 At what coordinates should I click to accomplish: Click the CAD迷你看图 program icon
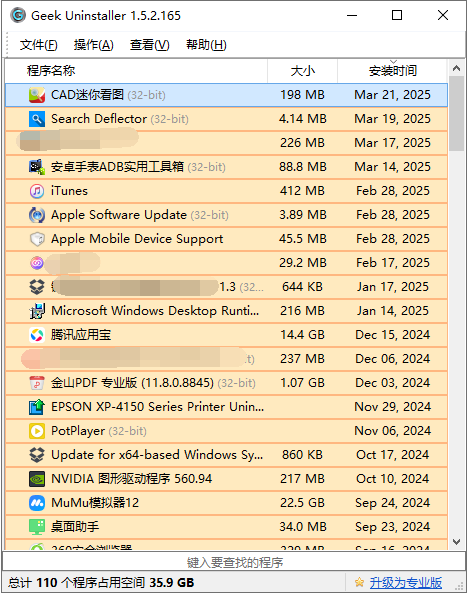click(x=37, y=95)
